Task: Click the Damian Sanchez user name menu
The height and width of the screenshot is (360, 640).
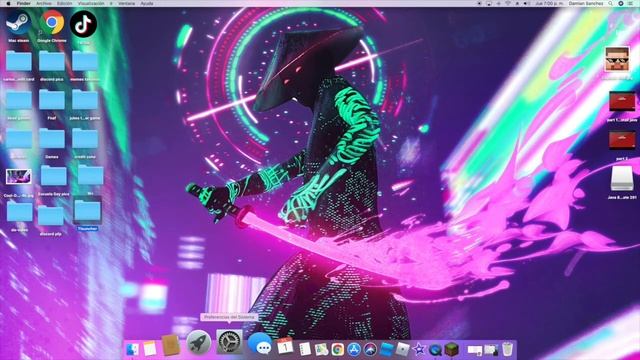Action: click(586, 3)
